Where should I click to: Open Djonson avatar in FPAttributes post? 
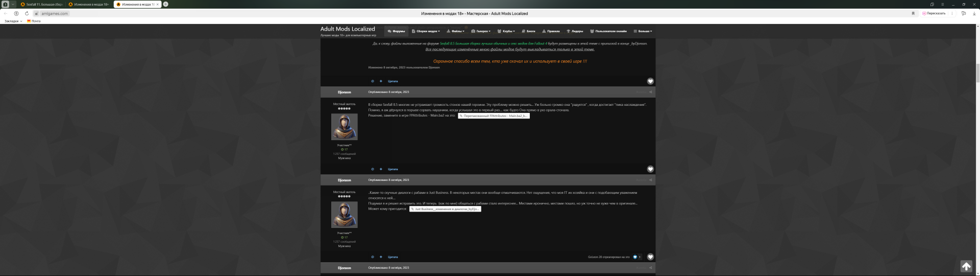pos(344,127)
